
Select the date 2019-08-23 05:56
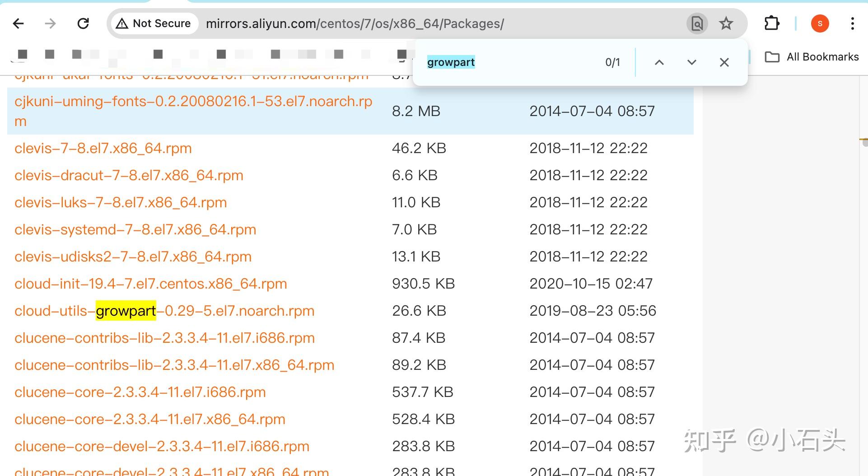593,311
